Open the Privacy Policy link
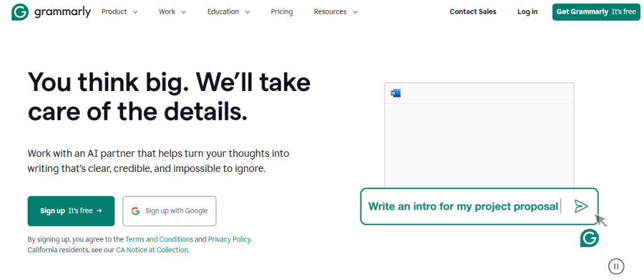This screenshot has height=280, width=644. pos(229,239)
